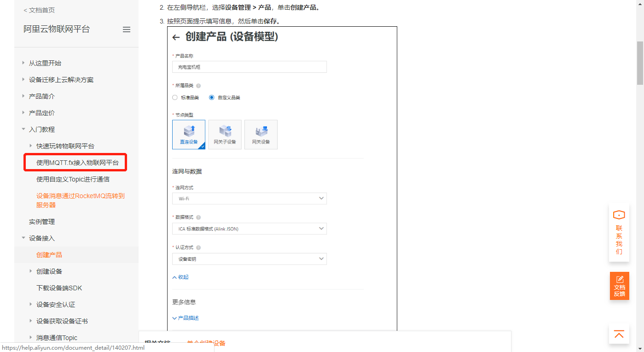Screen dimensions: 644x352
Task: Expand the 从这里开始 tree node
Action: [23, 63]
